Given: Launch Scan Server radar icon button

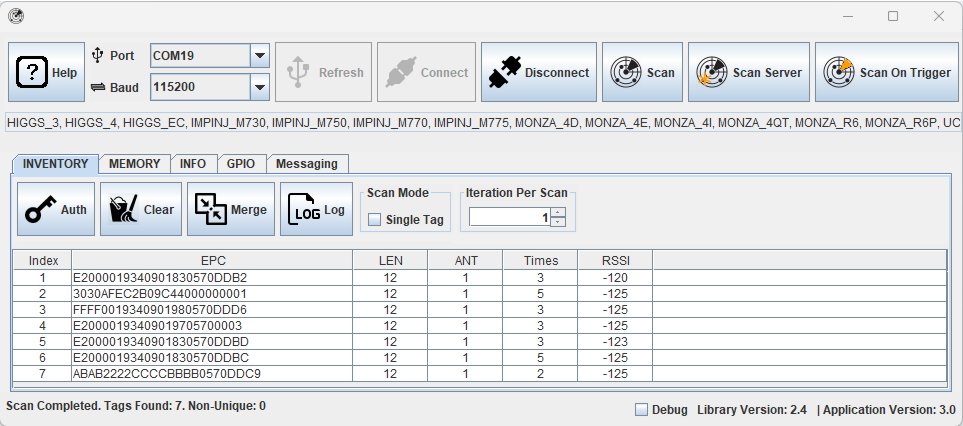Looking at the screenshot, I should 749,72.
